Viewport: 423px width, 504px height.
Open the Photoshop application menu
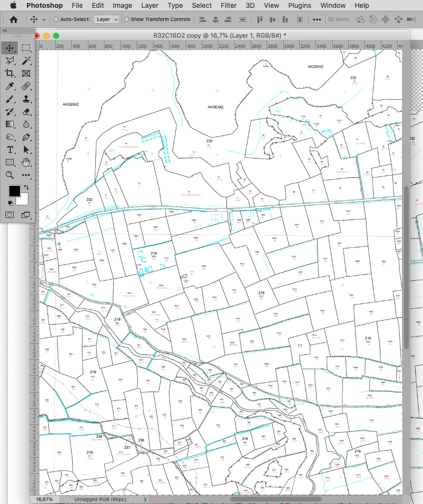point(44,5)
